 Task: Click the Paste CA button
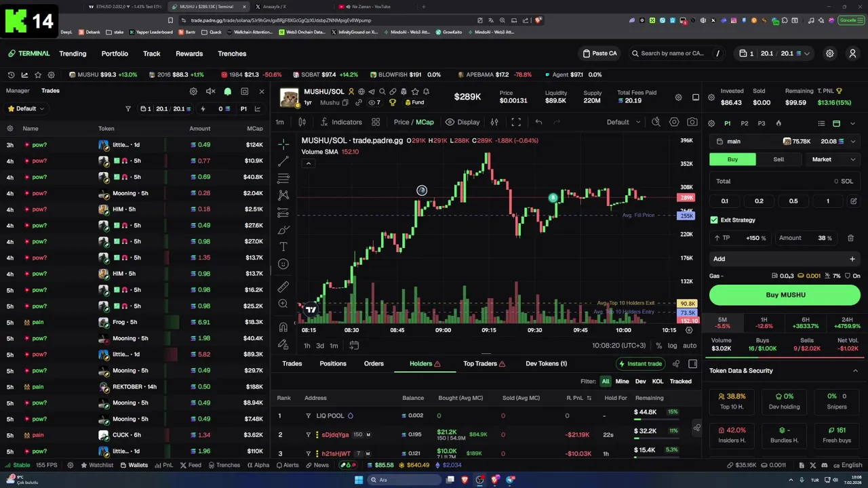(599, 54)
